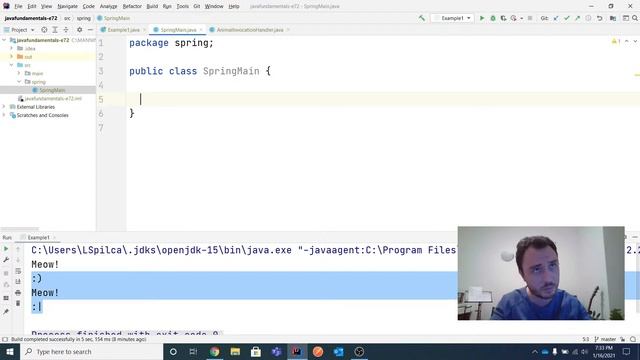This screenshot has height=360, width=640.
Task: Expand the out folder
Action: tap(11, 57)
